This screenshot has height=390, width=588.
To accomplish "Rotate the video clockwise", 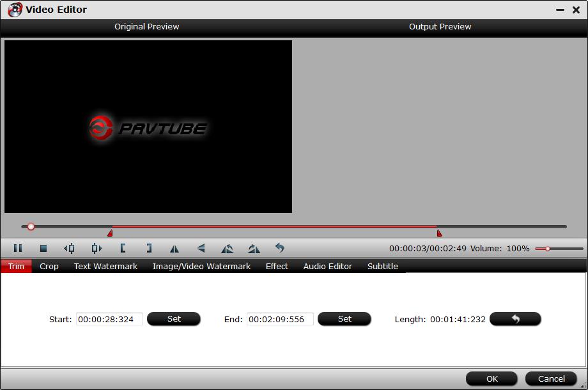I will (254, 249).
